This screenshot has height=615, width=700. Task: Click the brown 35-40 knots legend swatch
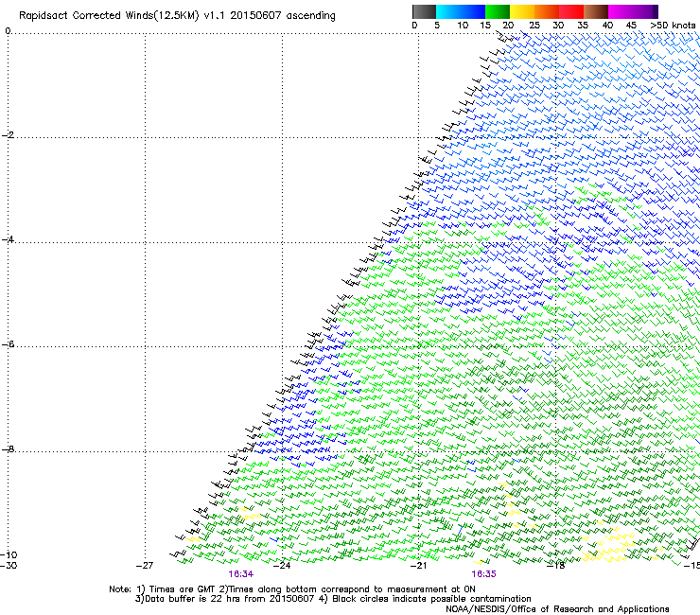tap(596, 11)
